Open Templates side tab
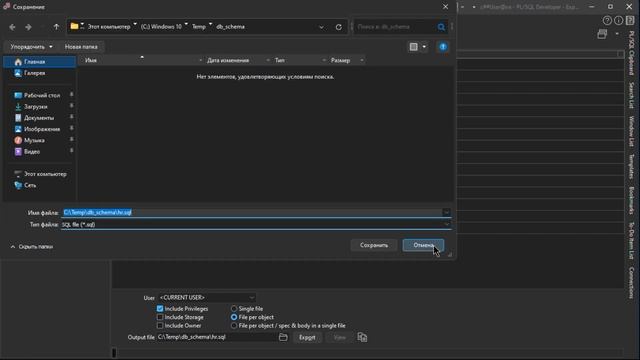 pos(631,166)
